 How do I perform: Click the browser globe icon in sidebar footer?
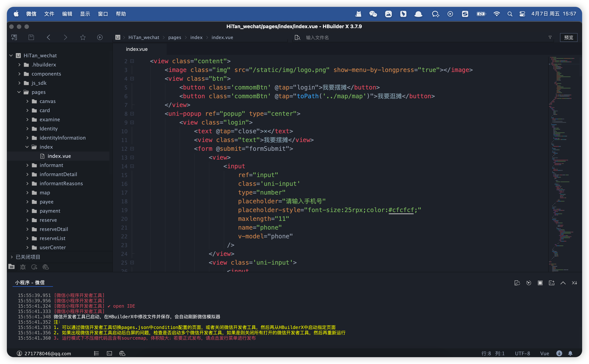(x=46, y=267)
